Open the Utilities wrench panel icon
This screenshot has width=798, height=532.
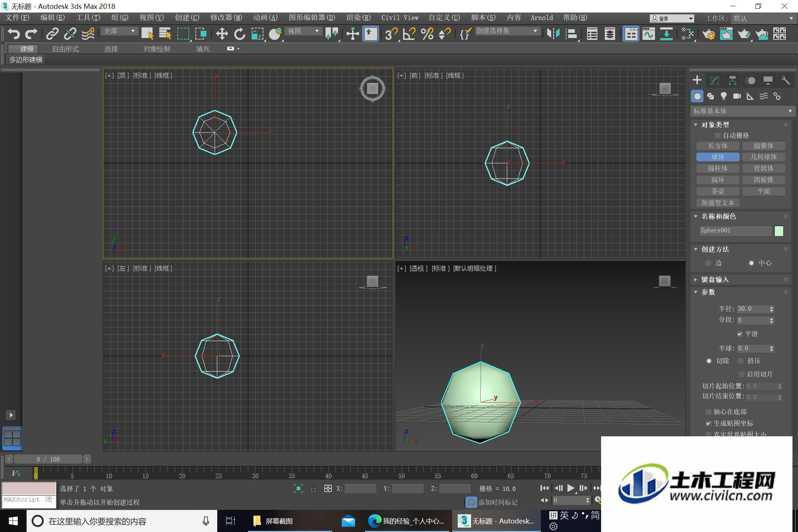[x=786, y=81]
